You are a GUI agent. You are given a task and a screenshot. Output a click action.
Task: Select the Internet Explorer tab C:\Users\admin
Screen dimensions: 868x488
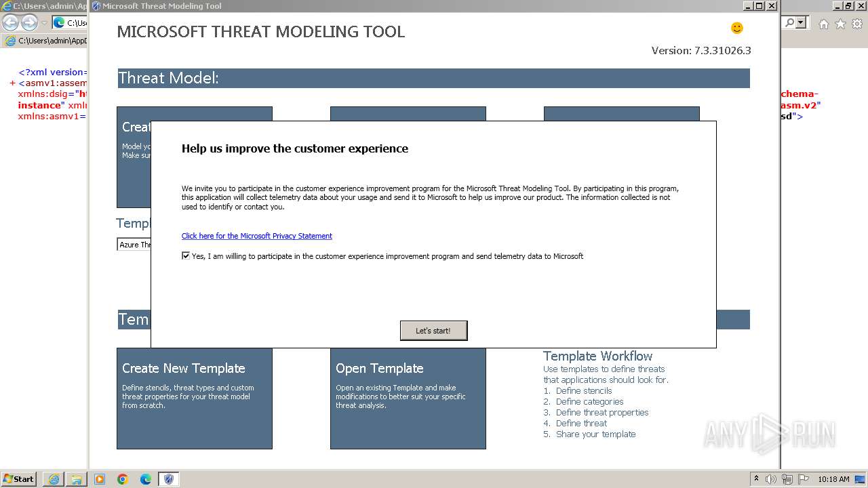(x=46, y=41)
